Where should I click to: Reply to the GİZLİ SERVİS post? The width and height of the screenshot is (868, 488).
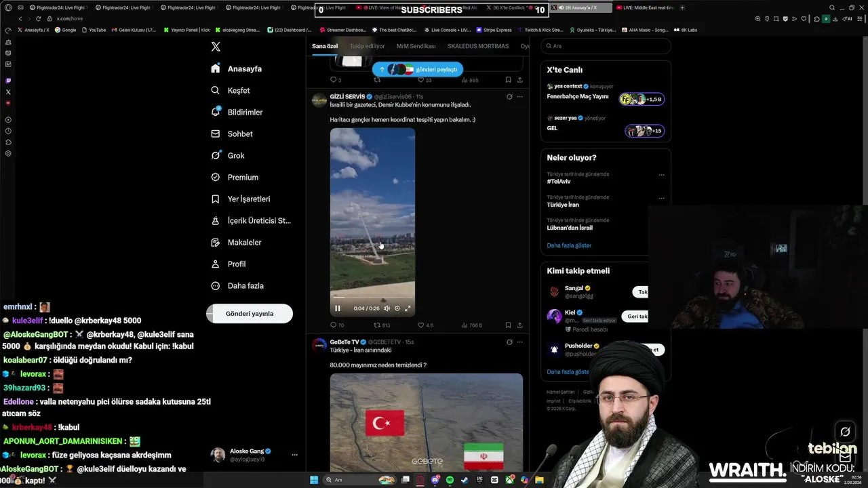pos(337,325)
